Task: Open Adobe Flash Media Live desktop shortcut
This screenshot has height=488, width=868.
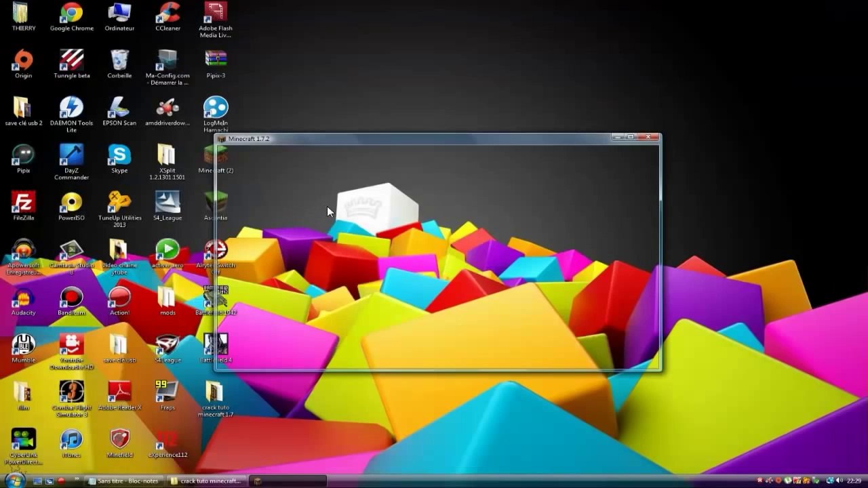Action: 216,20
